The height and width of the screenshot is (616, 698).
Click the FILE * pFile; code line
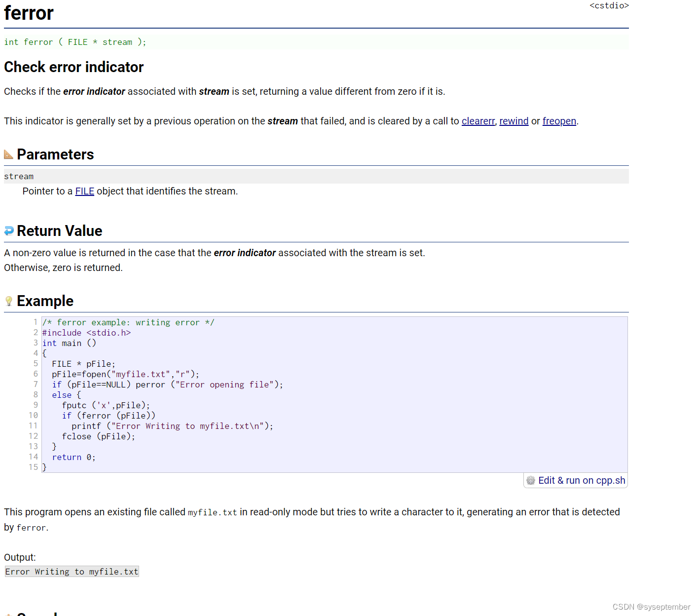click(x=83, y=364)
